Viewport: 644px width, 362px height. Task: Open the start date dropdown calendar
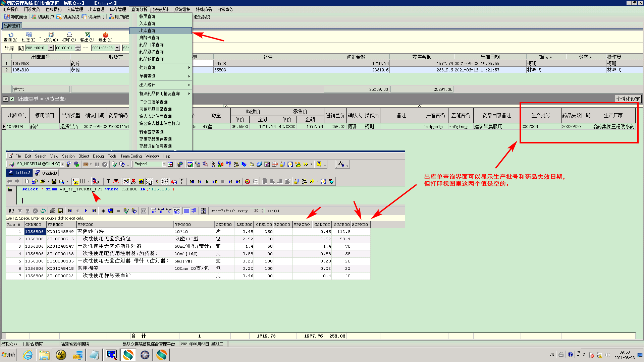click(x=51, y=48)
